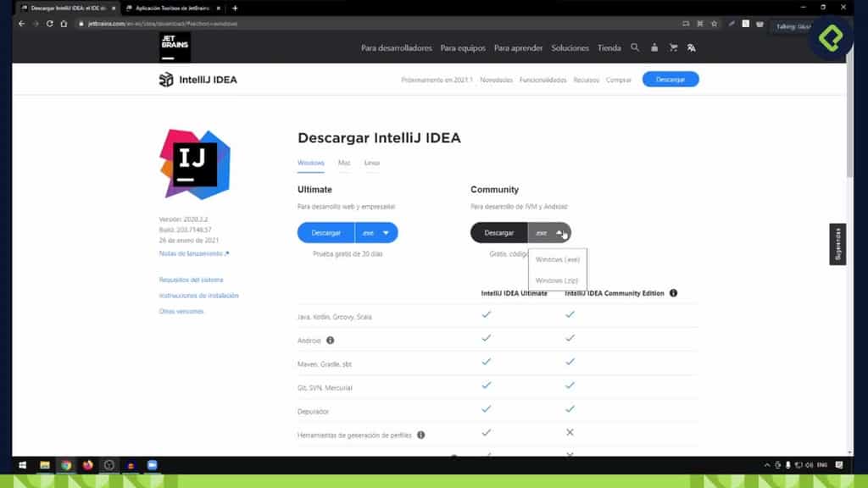Open the Tienda menu

click(x=609, y=48)
